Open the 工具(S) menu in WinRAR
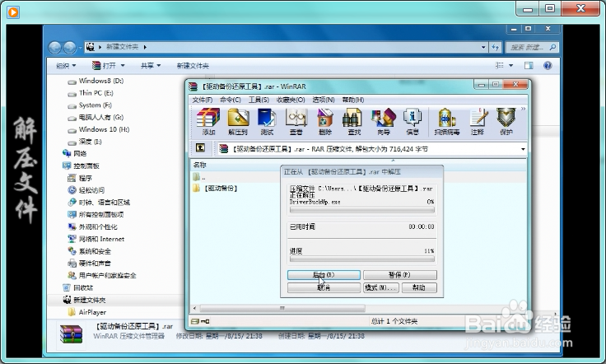The height and width of the screenshot is (364, 606). tap(259, 100)
